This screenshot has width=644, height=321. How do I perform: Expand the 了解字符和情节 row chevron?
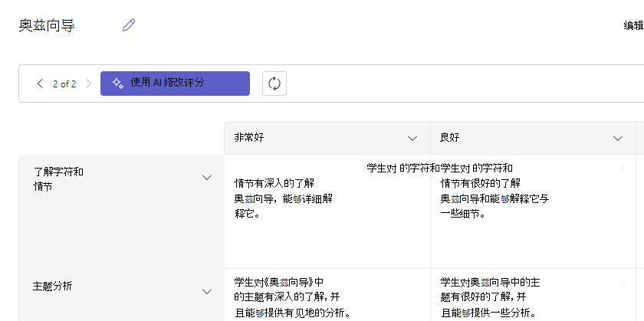[x=207, y=177]
